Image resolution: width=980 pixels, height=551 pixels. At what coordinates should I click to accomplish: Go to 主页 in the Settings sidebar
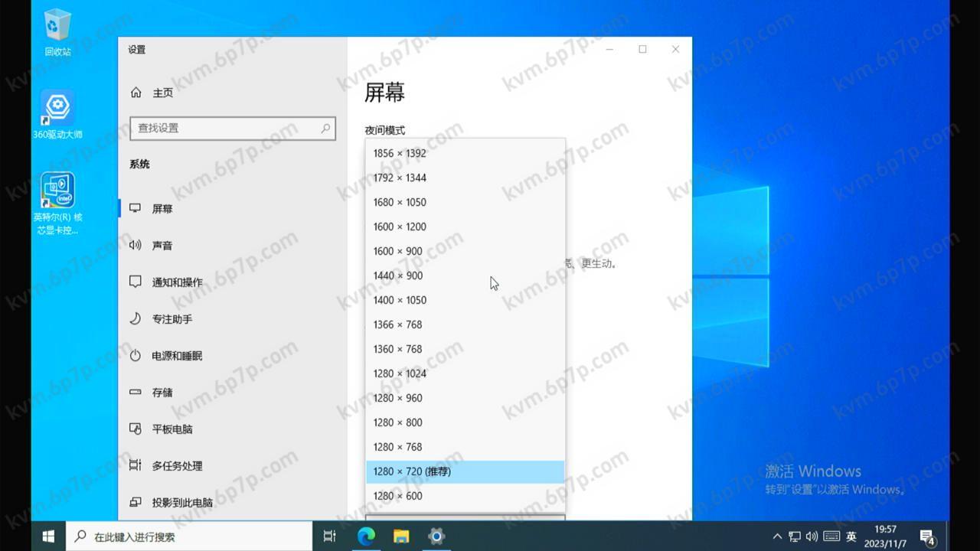(x=162, y=92)
